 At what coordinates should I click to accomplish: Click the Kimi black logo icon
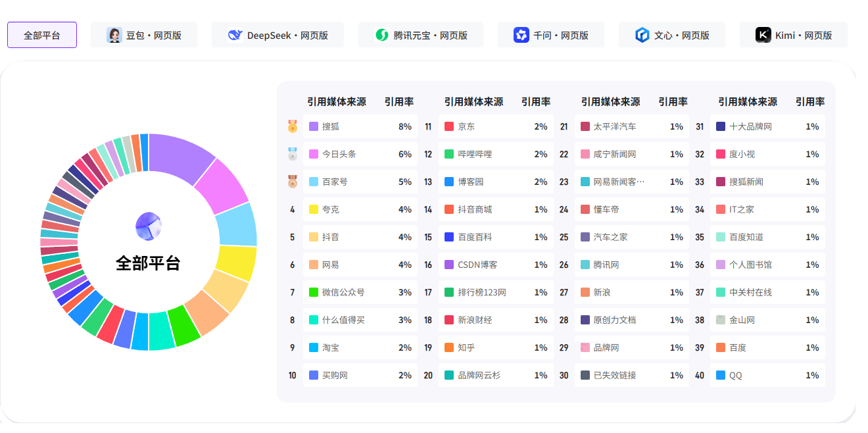point(763,36)
